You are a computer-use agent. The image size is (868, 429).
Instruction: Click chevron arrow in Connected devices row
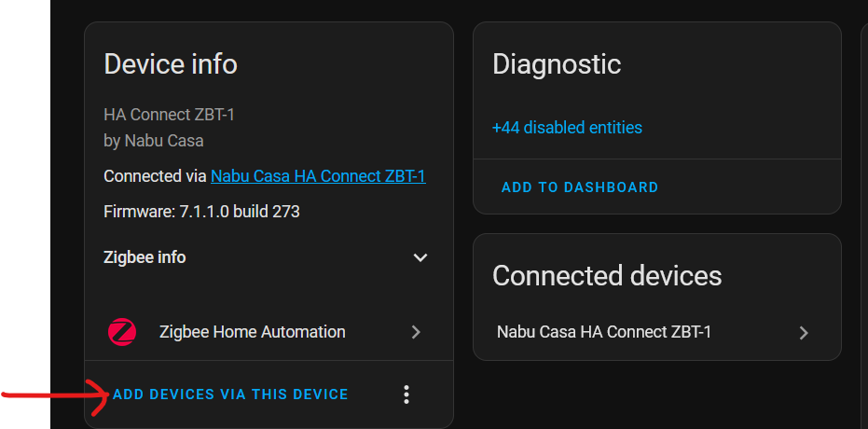pyautogui.click(x=804, y=333)
